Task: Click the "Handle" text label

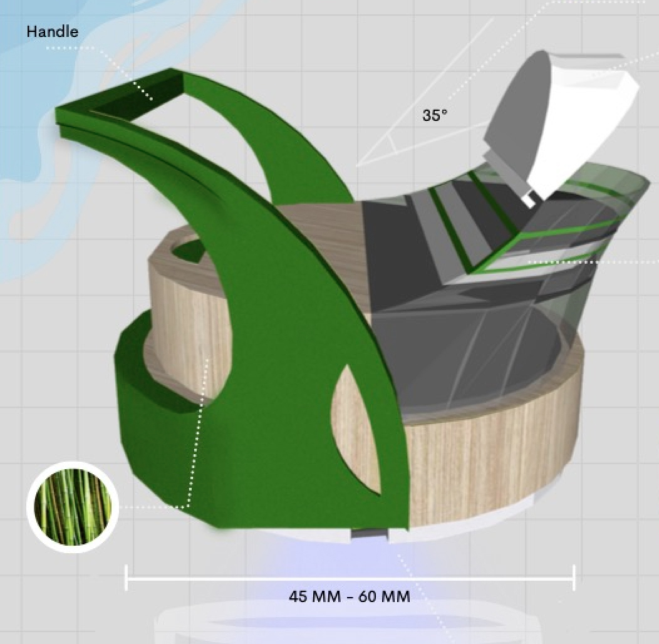Action: [x=52, y=31]
